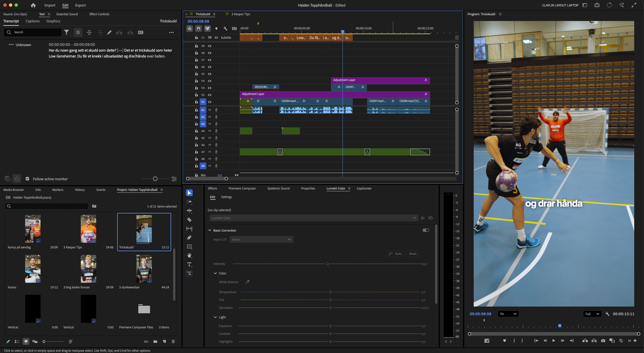644x353 pixels.
Task: Switch to the Captions tab
Action: pos(32,21)
